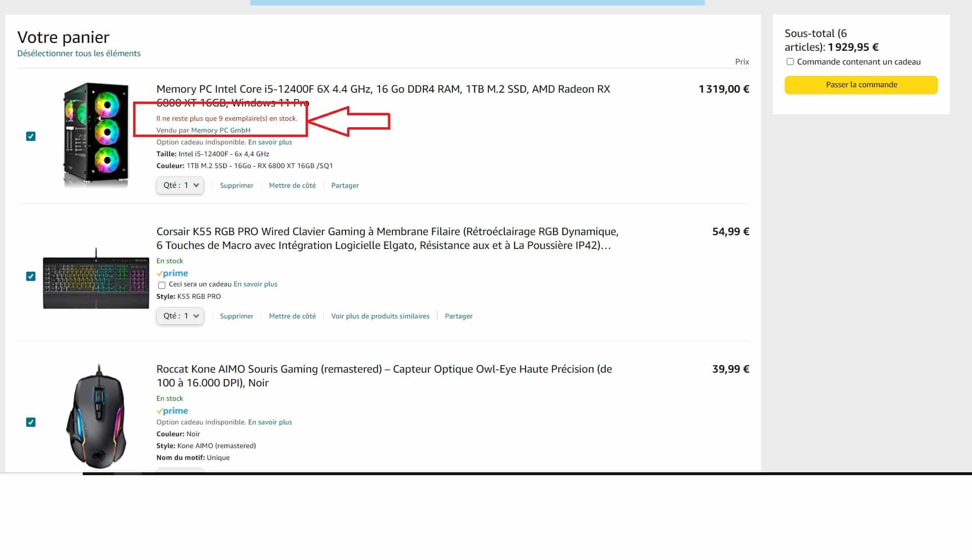
Task: Click the 'Votre panier' heading
Action: point(63,37)
